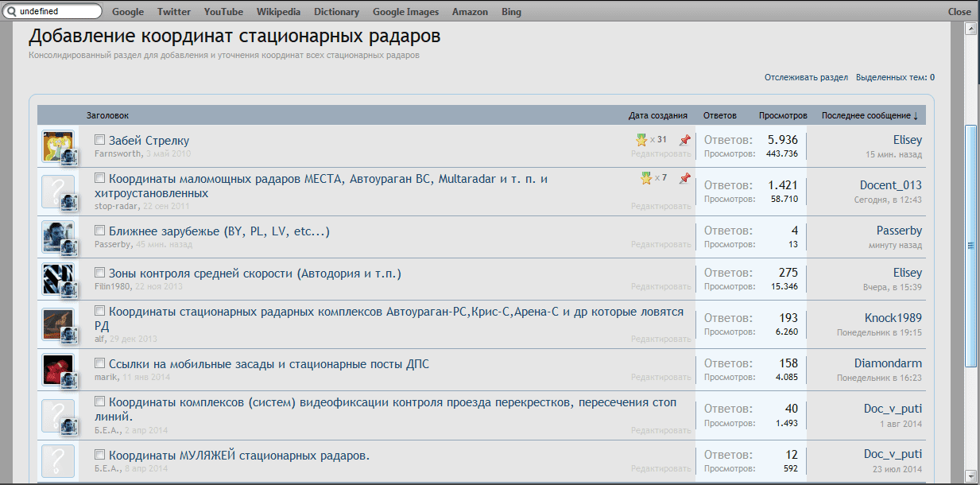
Task: Click the page's vertical scrollbar thumb
Action: (x=970, y=246)
